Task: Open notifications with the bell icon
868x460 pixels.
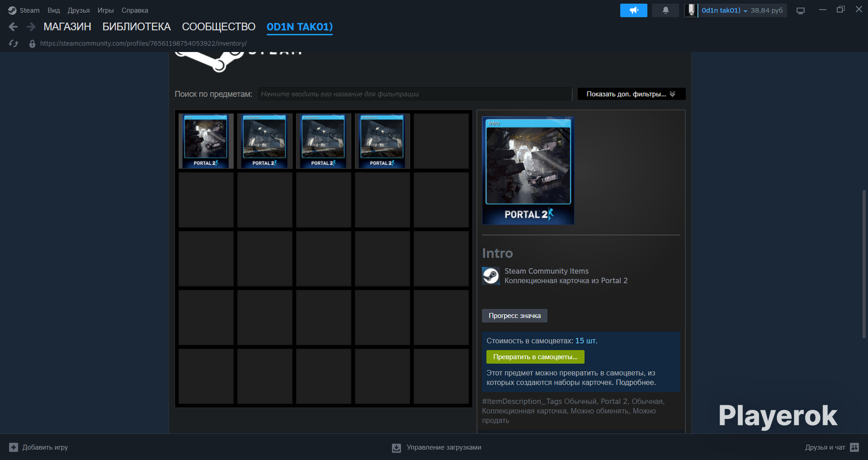Action: pyautogui.click(x=665, y=10)
